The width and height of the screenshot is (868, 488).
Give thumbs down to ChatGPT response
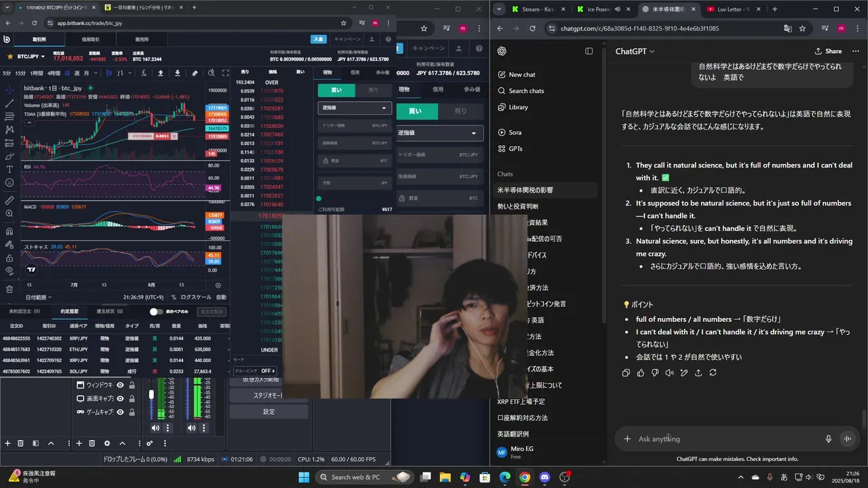655,373
